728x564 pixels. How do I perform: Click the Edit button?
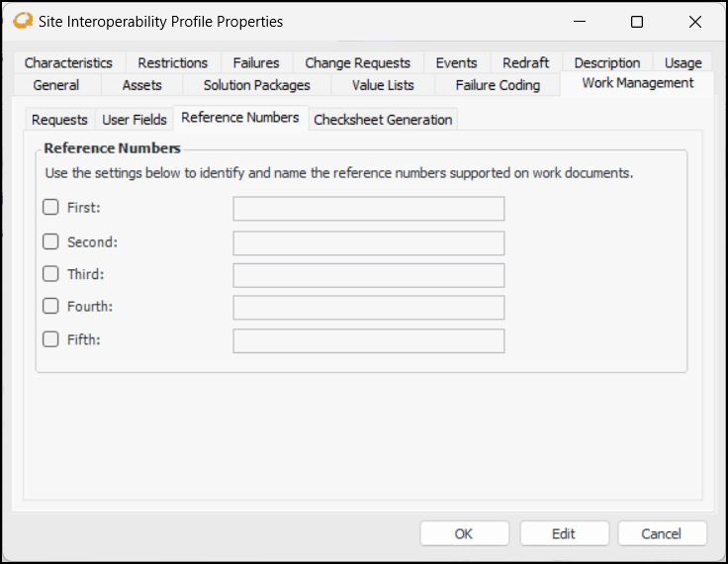click(564, 533)
